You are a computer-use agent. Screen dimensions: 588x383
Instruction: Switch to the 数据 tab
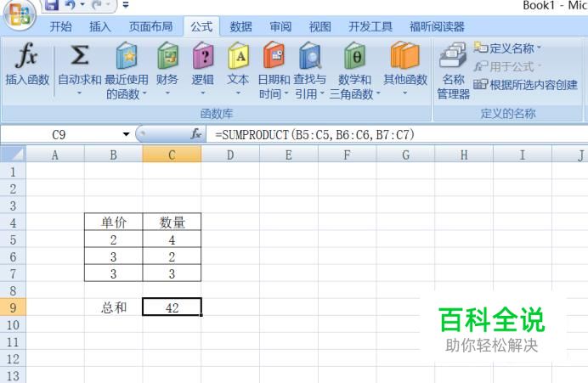[x=240, y=26]
